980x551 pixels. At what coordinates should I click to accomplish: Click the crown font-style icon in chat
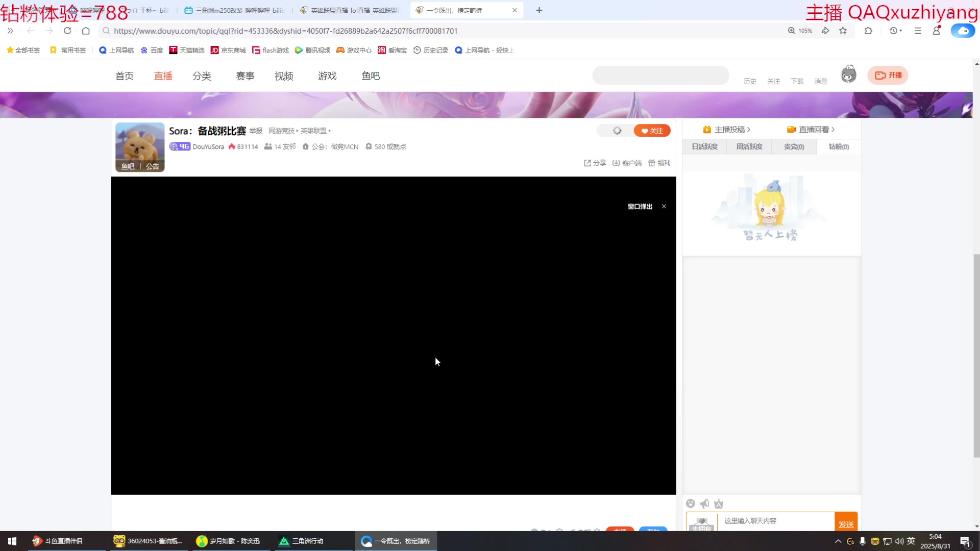tap(719, 504)
